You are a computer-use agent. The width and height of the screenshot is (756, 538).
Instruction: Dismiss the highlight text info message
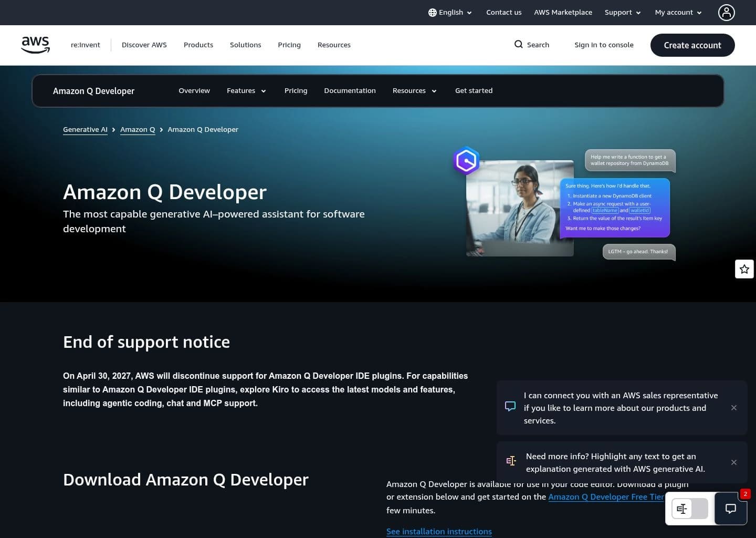coord(734,462)
